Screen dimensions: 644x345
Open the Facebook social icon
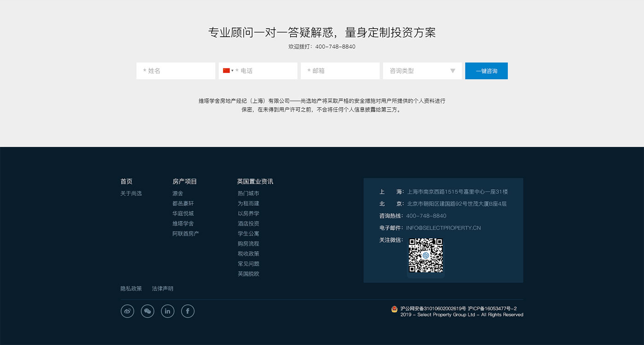tap(188, 311)
